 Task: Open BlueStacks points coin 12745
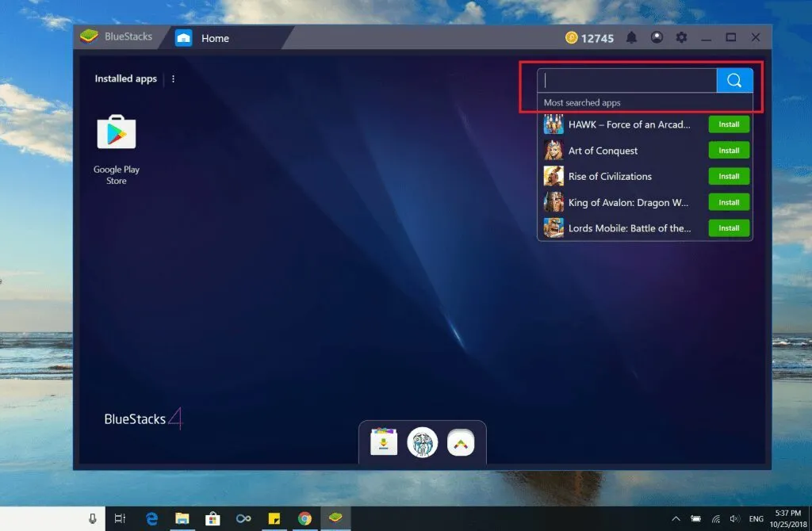tap(589, 38)
